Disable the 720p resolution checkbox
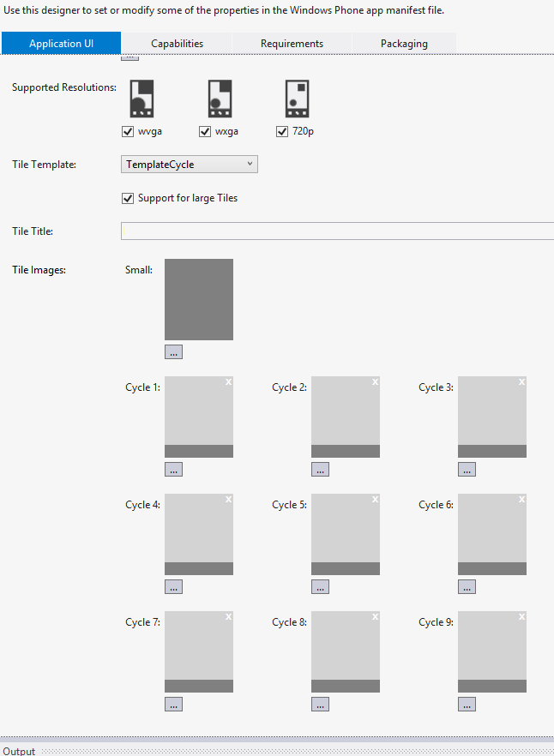Viewport: 554px width, 756px height. (x=282, y=132)
